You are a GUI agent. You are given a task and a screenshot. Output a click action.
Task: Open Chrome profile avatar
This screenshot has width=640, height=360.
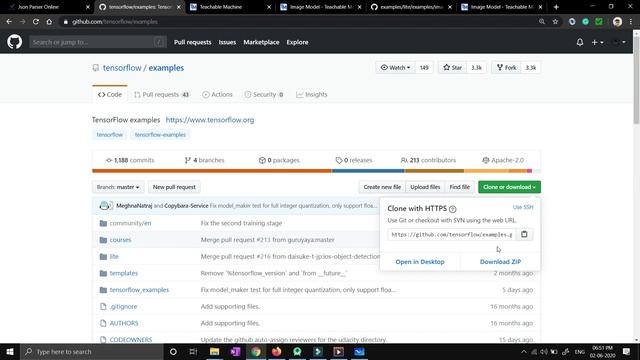[617, 22]
